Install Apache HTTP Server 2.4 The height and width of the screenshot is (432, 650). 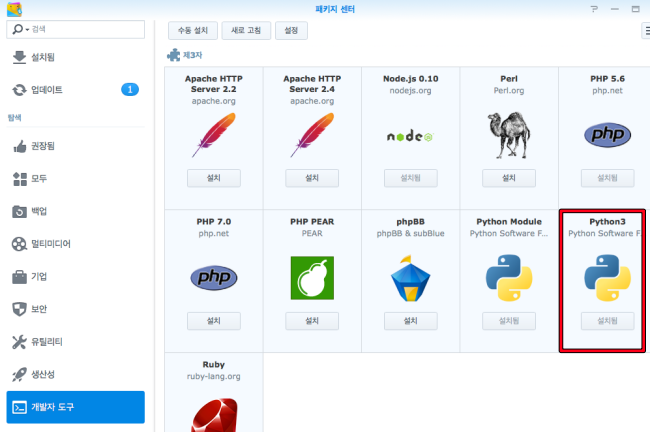(x=312, y=178)
